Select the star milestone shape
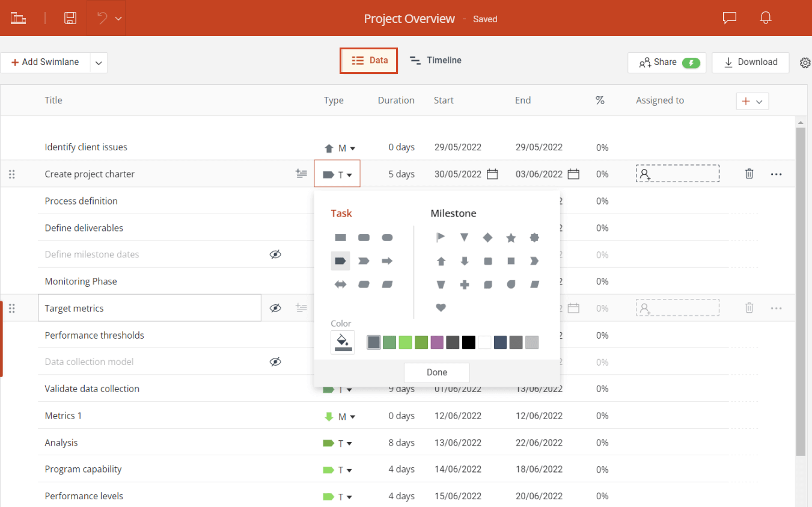Screen dimensions: 812x507 (511, 237)
